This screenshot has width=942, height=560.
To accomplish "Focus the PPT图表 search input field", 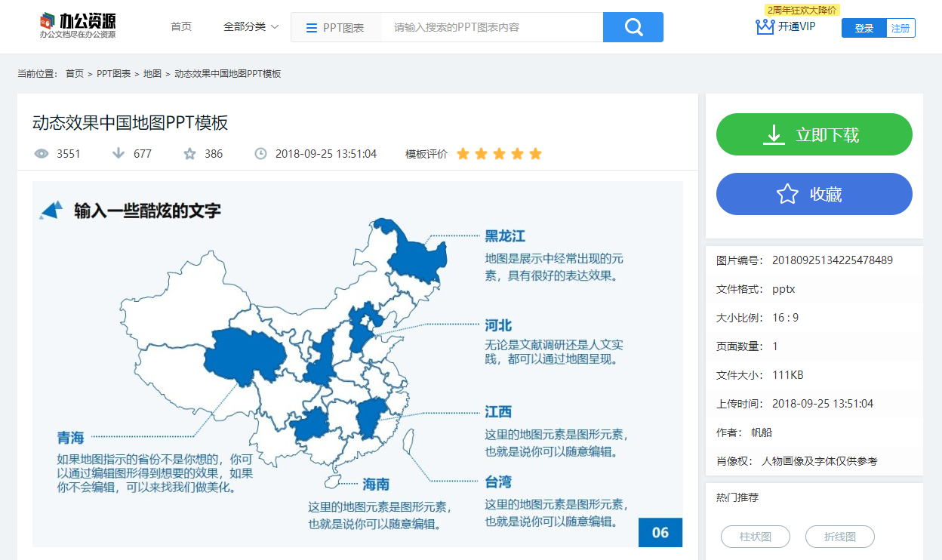I will click(x=492, y=27).
